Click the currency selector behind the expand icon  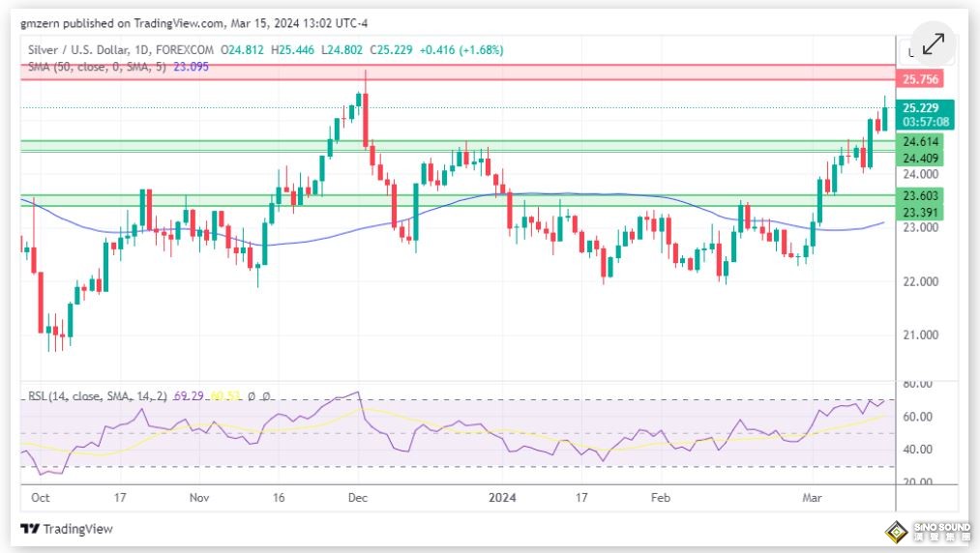[906, 51]
